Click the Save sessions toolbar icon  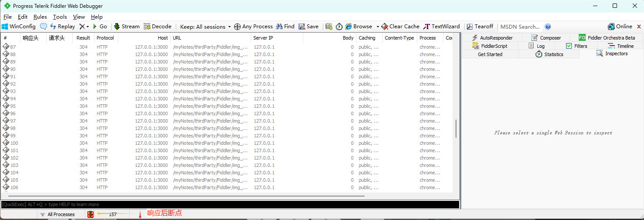309,27
